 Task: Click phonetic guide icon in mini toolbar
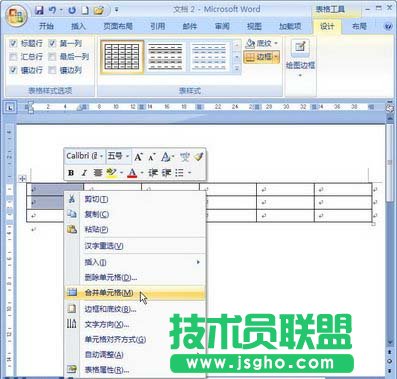click(x=185, y=157)
